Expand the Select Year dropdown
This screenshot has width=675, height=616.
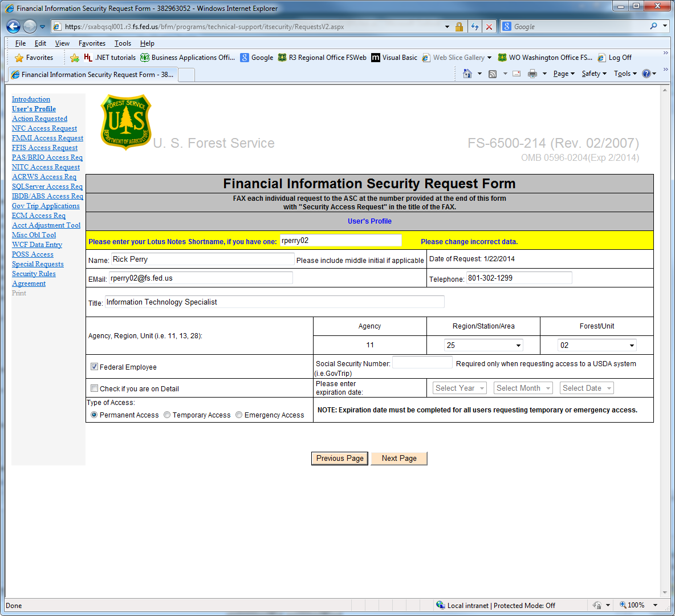click(460, 388)
